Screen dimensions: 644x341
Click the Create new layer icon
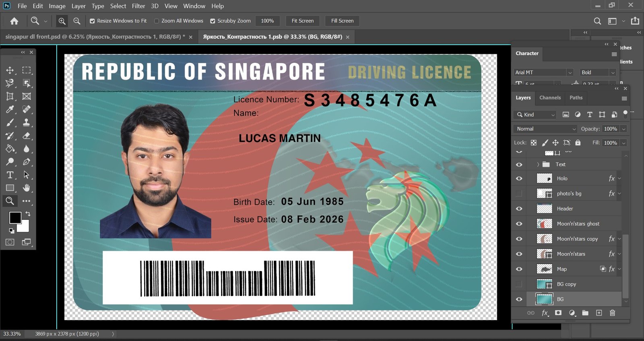(599, 313)
